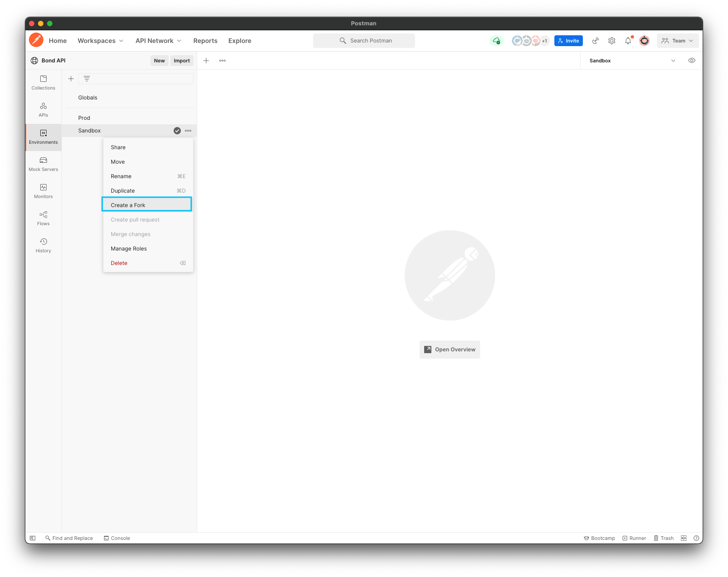Viewport: 728px width, 577px height.
Task: Click the plus icon to create environment
Action: 71,79
